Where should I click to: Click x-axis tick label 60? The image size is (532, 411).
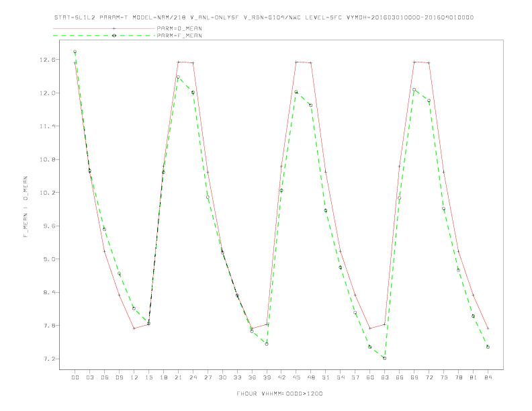[x=370, y=377]
